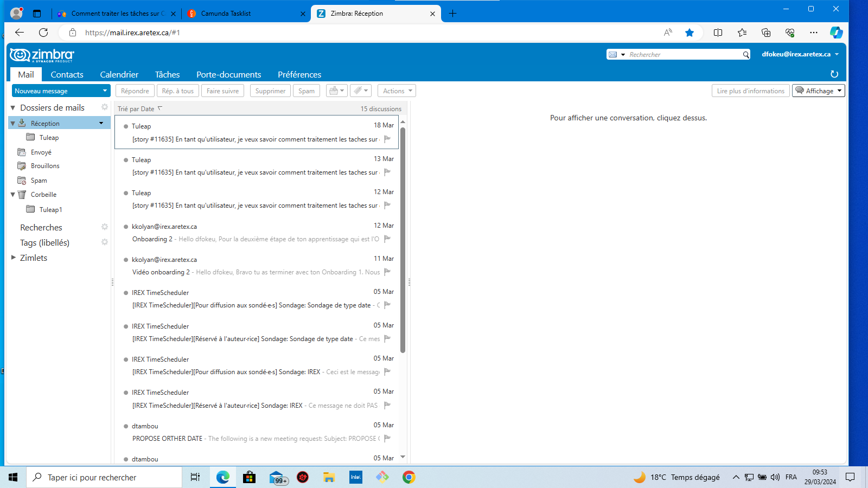Open the Affichage view dropdown
Image resolution: width=868 pixels, height=488 pixels.
pos(819,91)
